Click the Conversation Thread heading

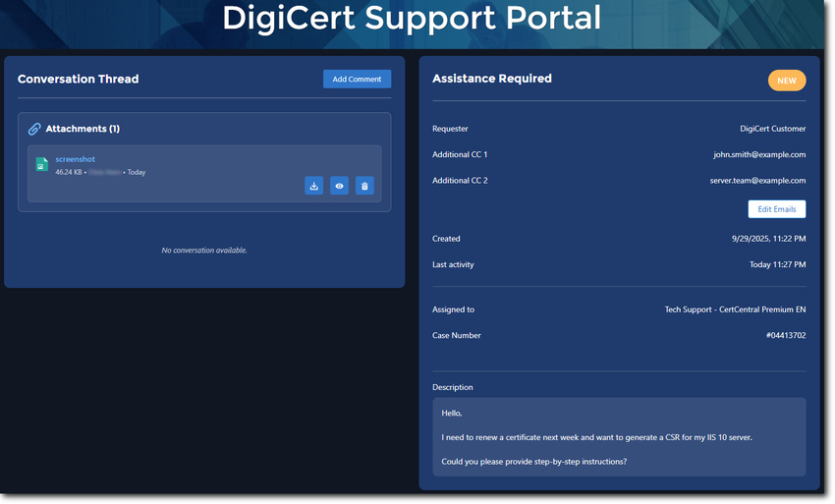(x=78, y=80)
